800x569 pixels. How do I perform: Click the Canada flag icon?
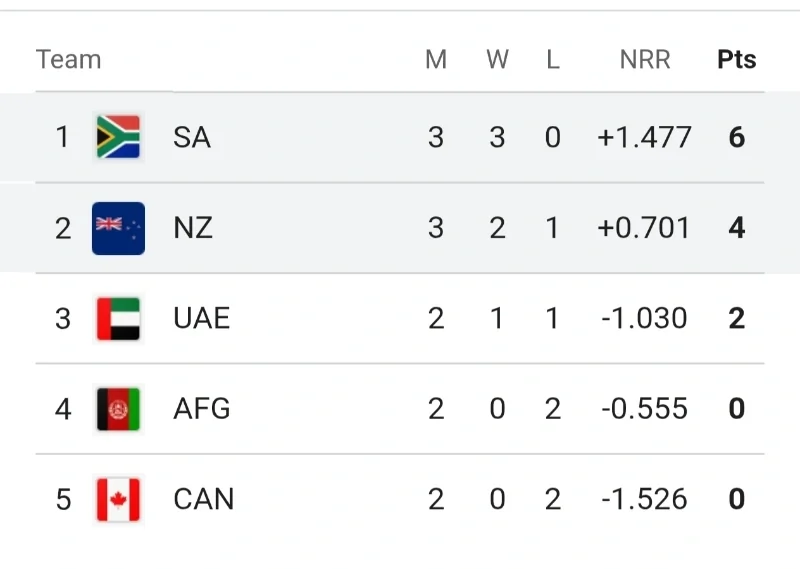pos(118,499)
